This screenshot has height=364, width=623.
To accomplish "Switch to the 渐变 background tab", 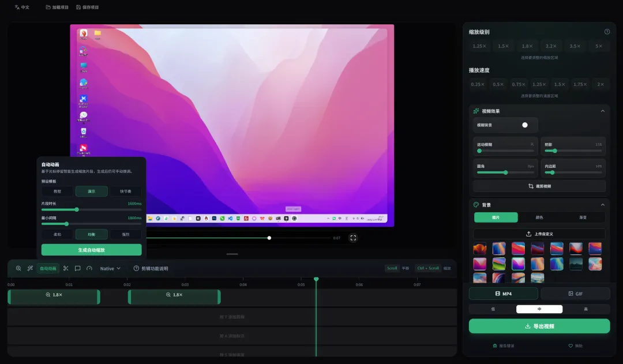I will [583, 217].
